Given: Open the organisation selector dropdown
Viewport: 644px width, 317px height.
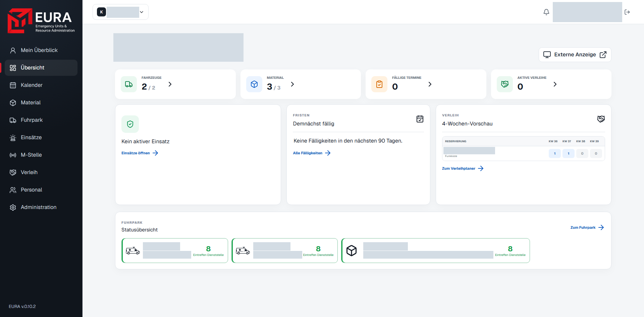Looking at the screenshot, I should [x=121, y=12].
